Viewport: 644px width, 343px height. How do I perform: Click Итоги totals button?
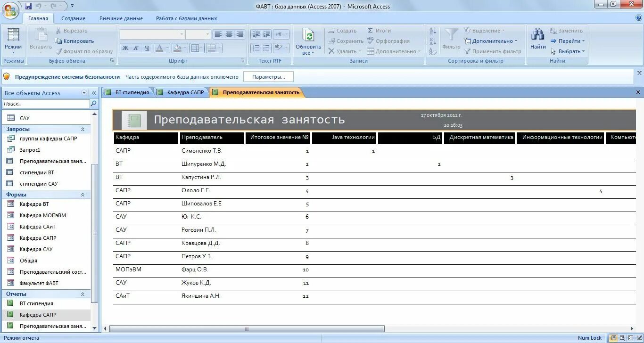(379, 31)
